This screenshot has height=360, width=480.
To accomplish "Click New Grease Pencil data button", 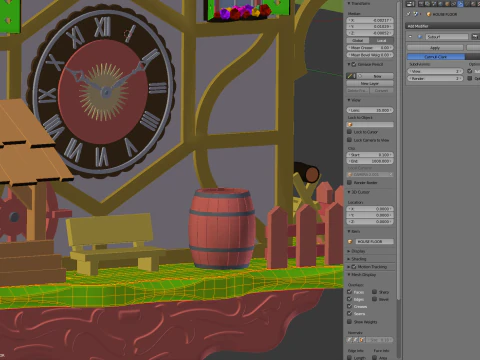I will 375,76.
